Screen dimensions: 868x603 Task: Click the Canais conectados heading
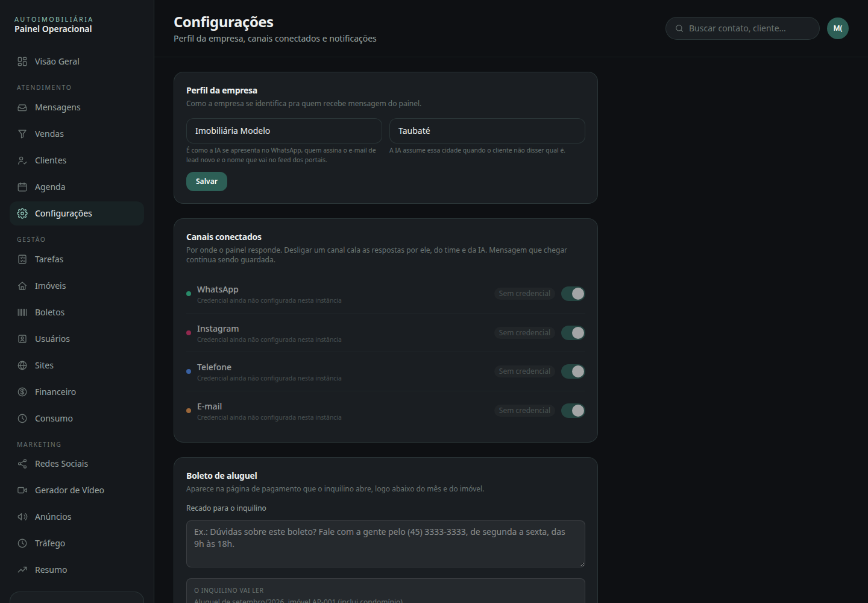pos(224,237)
